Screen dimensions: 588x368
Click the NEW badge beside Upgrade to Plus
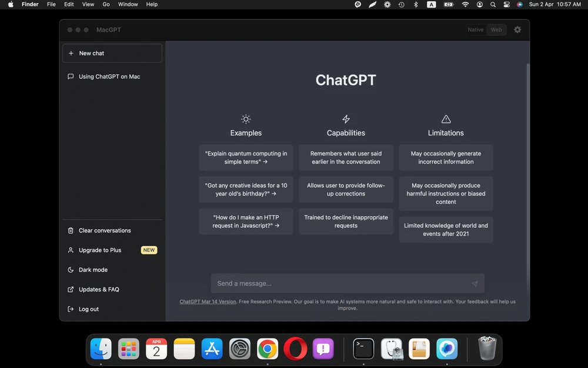(x=149, y=250)
